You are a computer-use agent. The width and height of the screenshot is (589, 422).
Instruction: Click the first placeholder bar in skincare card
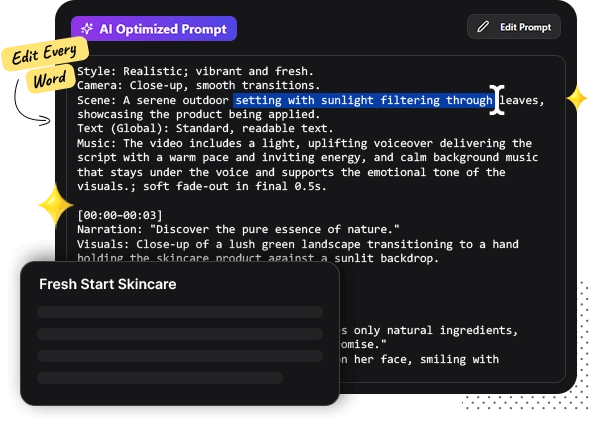click(x=180, y=312)
